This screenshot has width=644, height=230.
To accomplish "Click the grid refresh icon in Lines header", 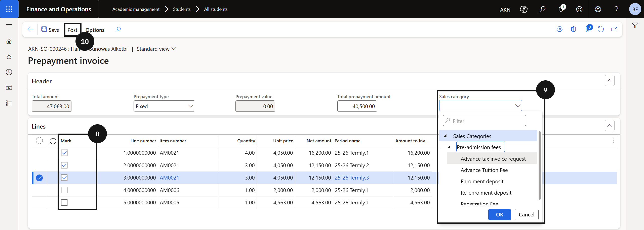I will click(53, 141).
